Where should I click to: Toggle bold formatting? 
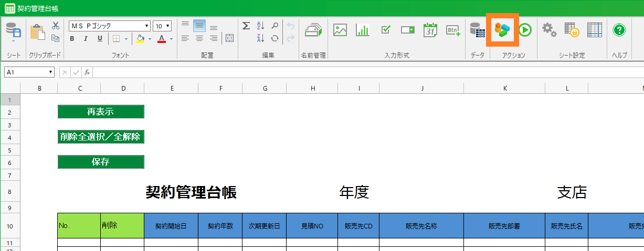(72, 39)
